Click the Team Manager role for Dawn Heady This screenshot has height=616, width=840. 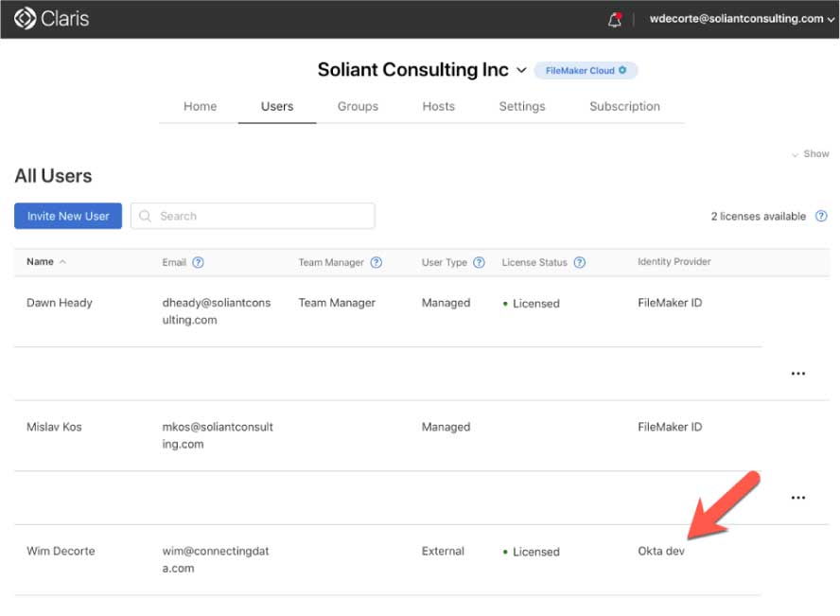point(337,303)
